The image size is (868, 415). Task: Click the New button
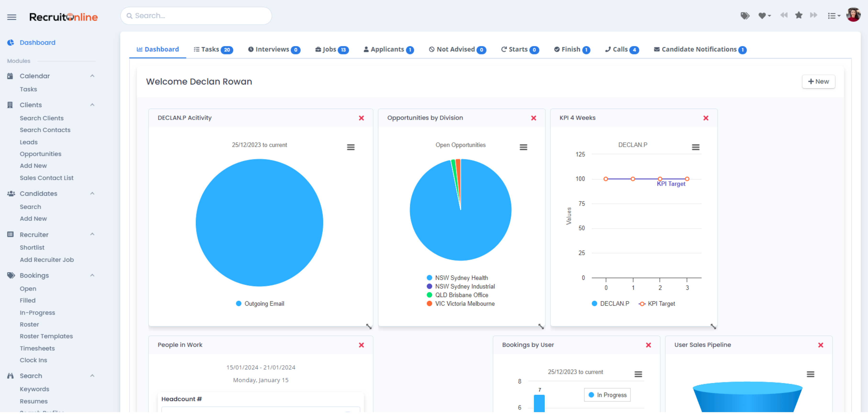pyautogui.click(x=818, y=81)
